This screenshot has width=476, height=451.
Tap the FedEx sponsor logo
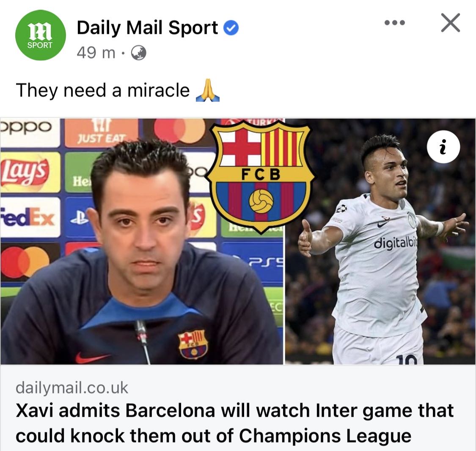tap(28, 217)
